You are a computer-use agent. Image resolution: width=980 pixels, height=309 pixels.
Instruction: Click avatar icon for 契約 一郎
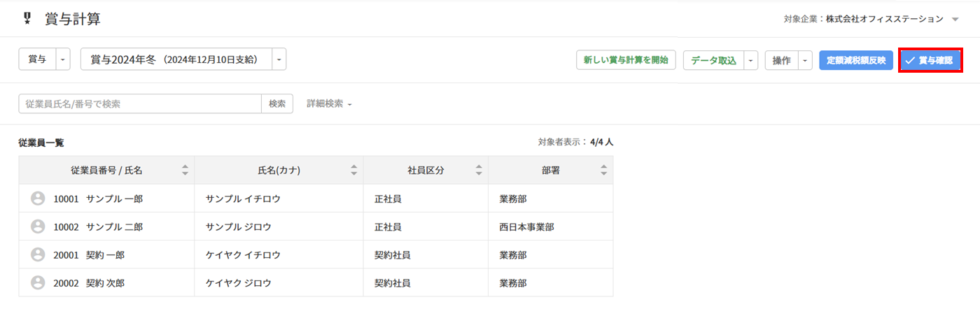coord(38,254)
